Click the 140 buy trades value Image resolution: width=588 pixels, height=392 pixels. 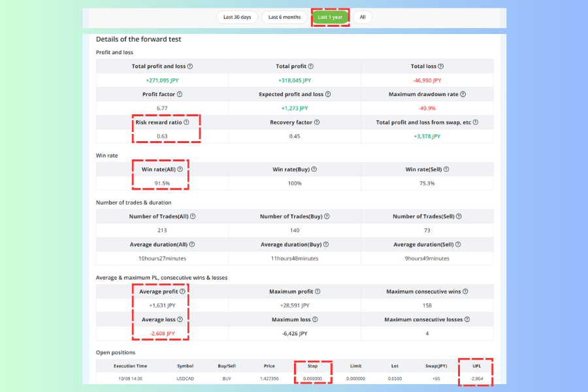click(x=295, y=231)
